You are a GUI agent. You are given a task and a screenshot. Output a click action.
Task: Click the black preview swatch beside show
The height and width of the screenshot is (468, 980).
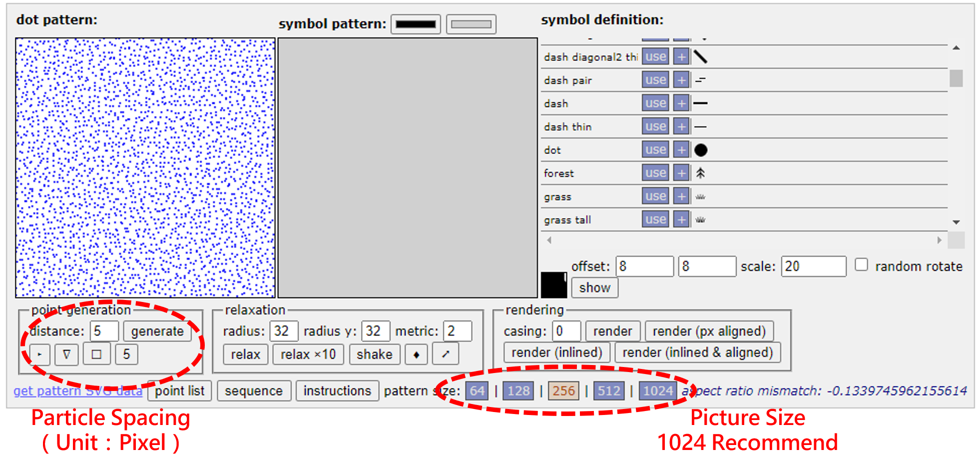coord(554,285)
